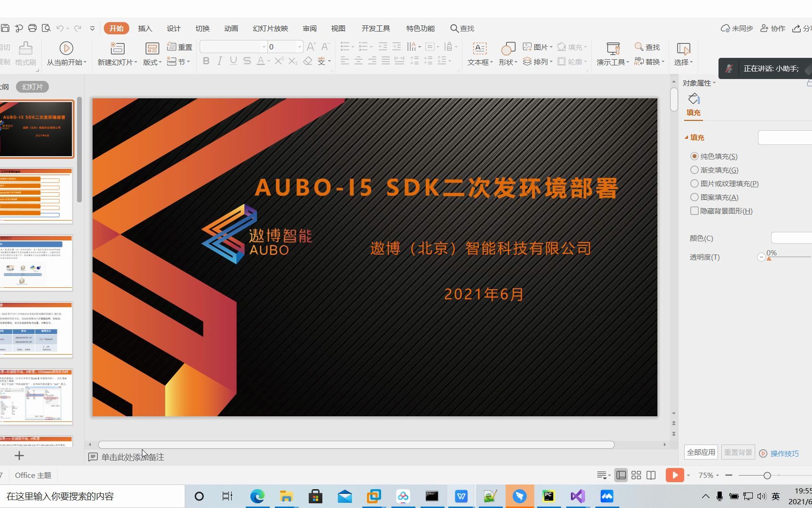Open PyCharm from taskbar
Image resolution: width=812 pixels, height=508 pixels.
pos(548,496)
